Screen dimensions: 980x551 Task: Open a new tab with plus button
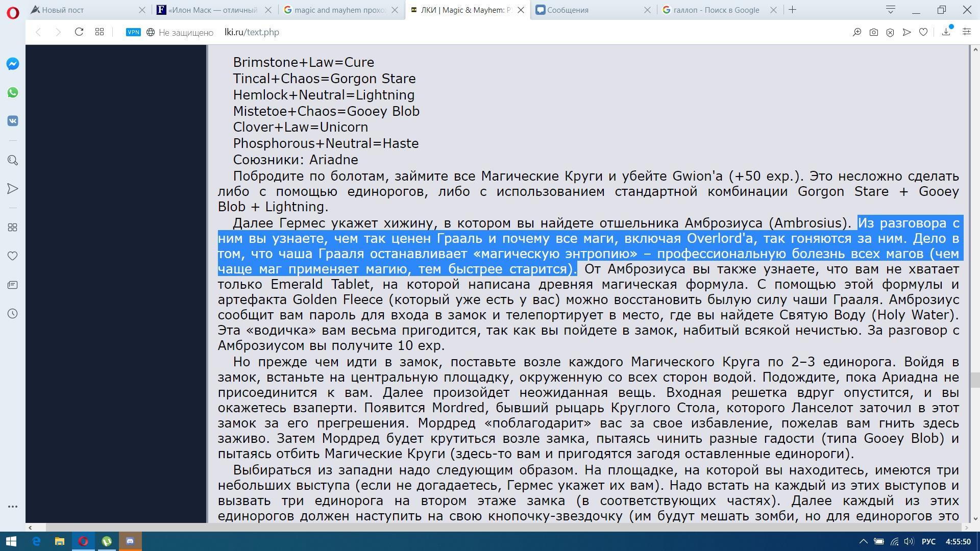792,10
